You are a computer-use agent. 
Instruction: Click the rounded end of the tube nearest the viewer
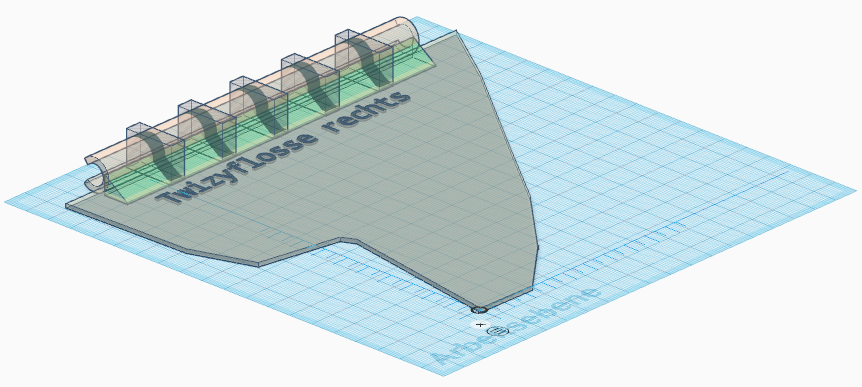click(95, 173)
